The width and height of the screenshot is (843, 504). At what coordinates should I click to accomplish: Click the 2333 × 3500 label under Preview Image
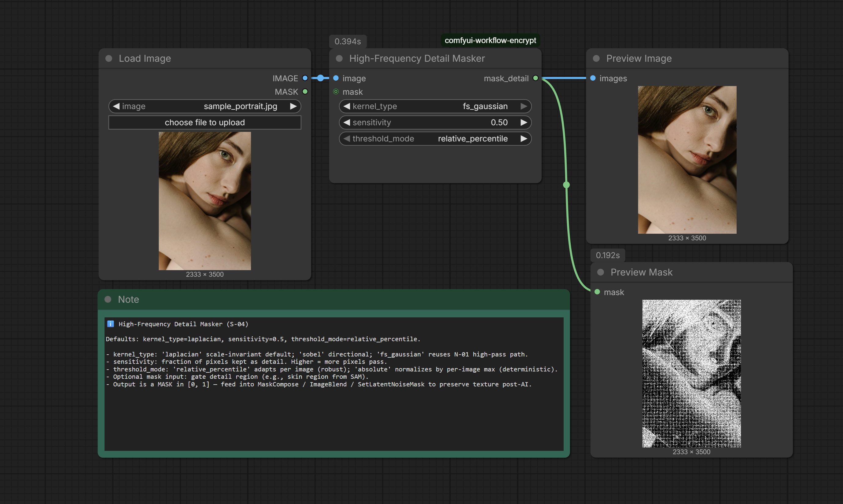tap(687, 238)
